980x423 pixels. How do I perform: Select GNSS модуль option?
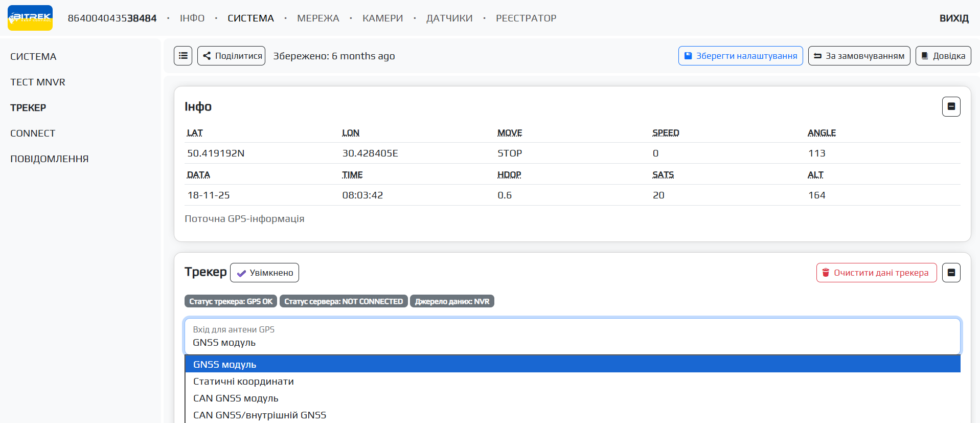225,364
